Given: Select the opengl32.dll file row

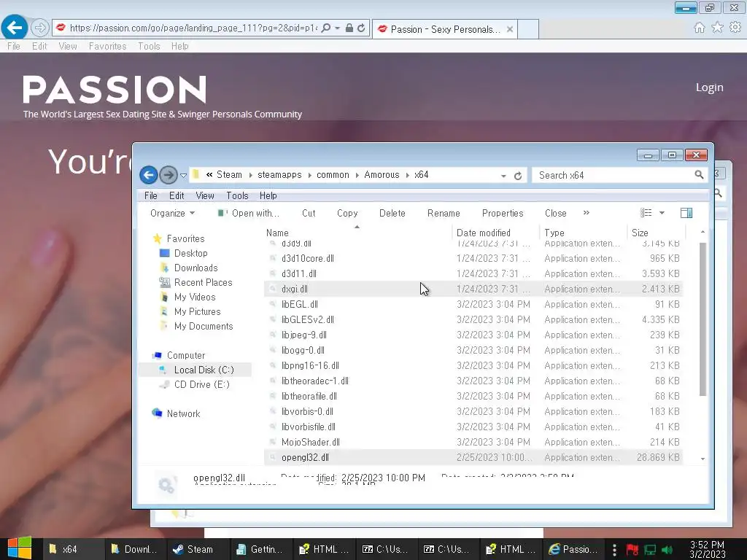Looking at the screenshot, I should (473, 458).
